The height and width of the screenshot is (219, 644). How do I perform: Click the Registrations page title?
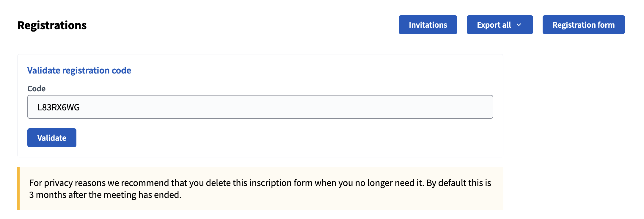[x=52, y=25]
